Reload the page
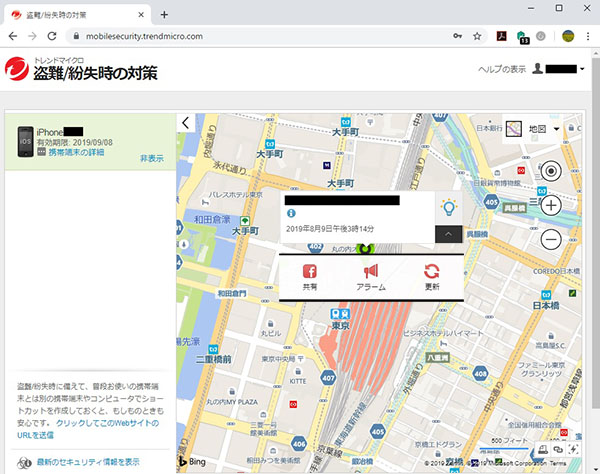Viewport: 600px width, 474px height. coord(52,36)
